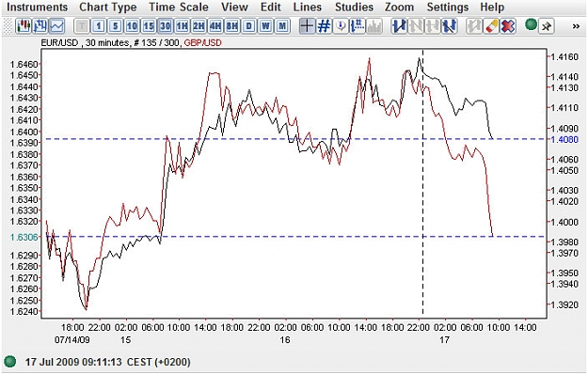Switch to candlestick chart type
This screenshot has width=588, height=374.
[x=23, y=26]
